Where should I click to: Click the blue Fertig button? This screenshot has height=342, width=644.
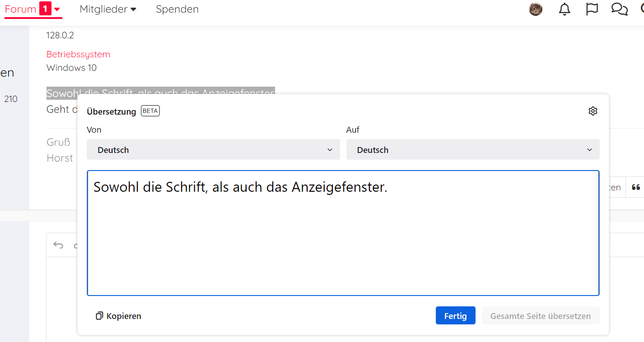tap(455, 316)
